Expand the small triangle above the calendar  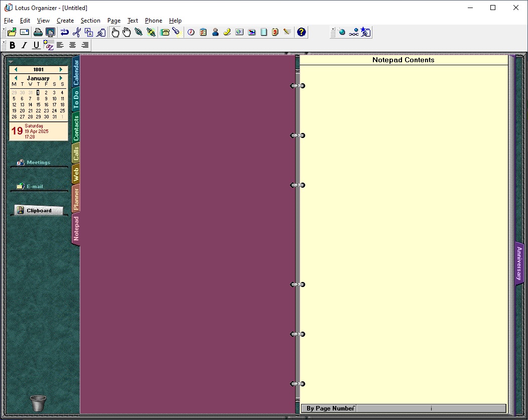click(11, 62)
